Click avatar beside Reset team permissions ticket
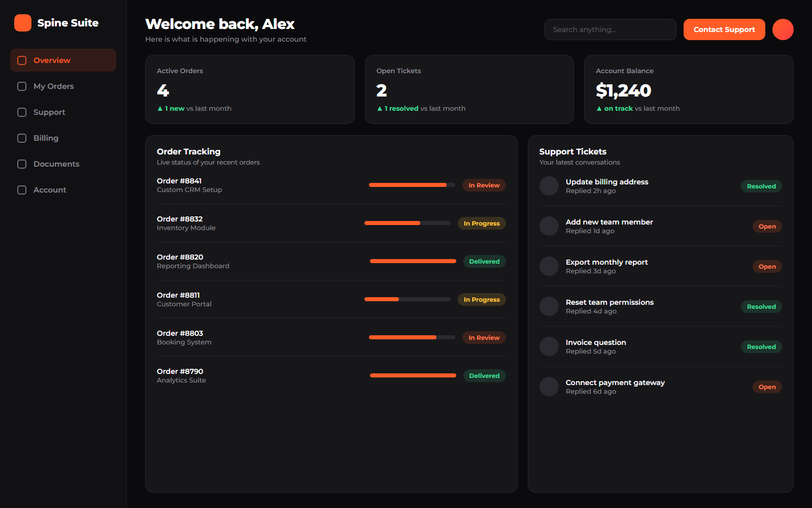 (x=549, y=306)
